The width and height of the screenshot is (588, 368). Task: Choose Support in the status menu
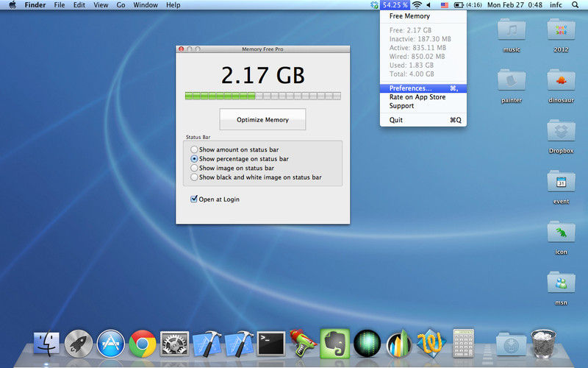pos(423,106)
